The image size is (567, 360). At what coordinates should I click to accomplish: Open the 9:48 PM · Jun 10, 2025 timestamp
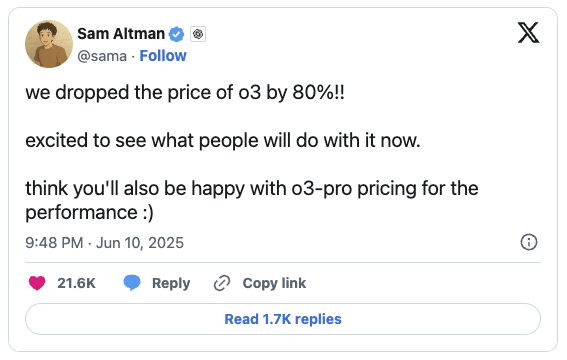click(105, 243)
